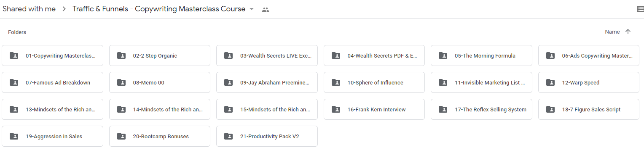644x153 pixels.
Task: Click folder icon of 05-The Morning Formula
Action: tap(443, 55)
